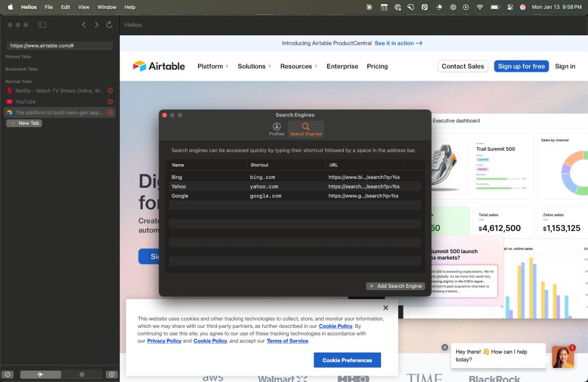
Task: Close the Search Engines preferences window
Action: click(164, 115)
